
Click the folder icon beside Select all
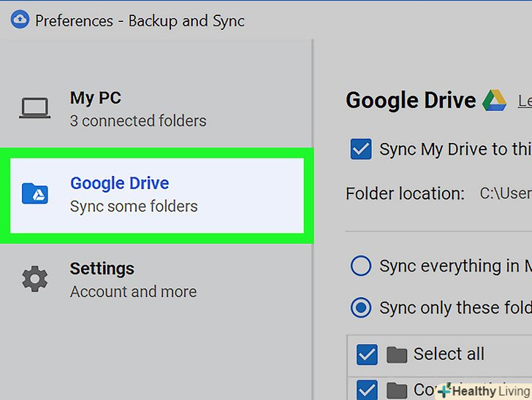click(397, 355)
